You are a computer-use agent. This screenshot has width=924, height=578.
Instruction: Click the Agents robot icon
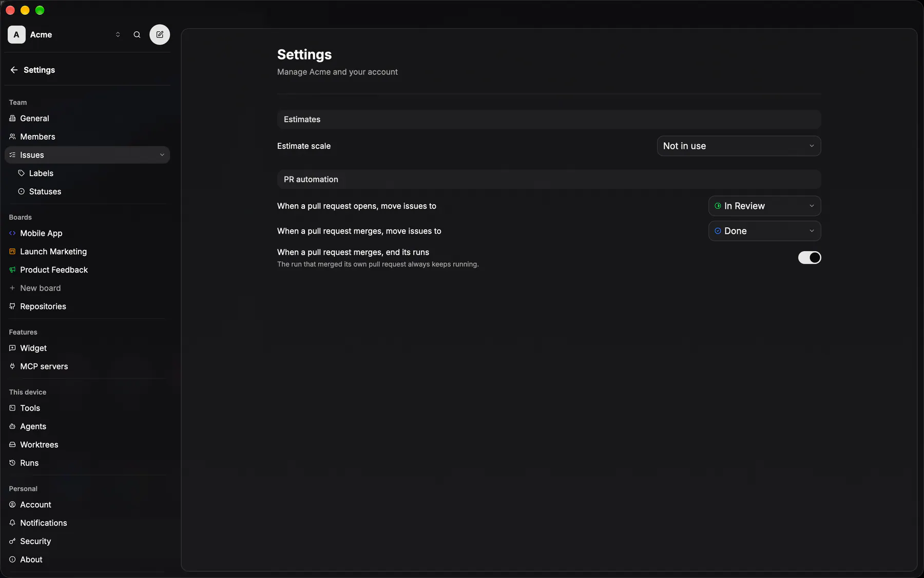(12, 426)
